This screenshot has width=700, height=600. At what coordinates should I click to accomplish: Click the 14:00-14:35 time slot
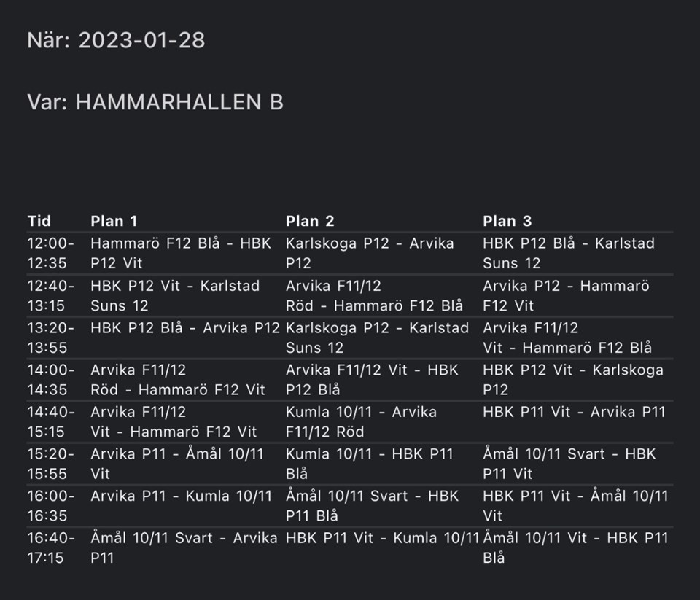[x=51, y=380]
